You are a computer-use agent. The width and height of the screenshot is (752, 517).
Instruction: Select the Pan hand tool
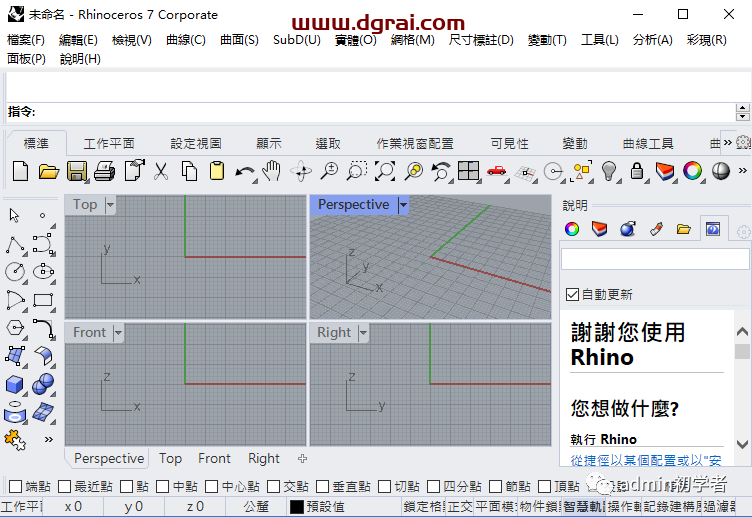tap(272, 171)
